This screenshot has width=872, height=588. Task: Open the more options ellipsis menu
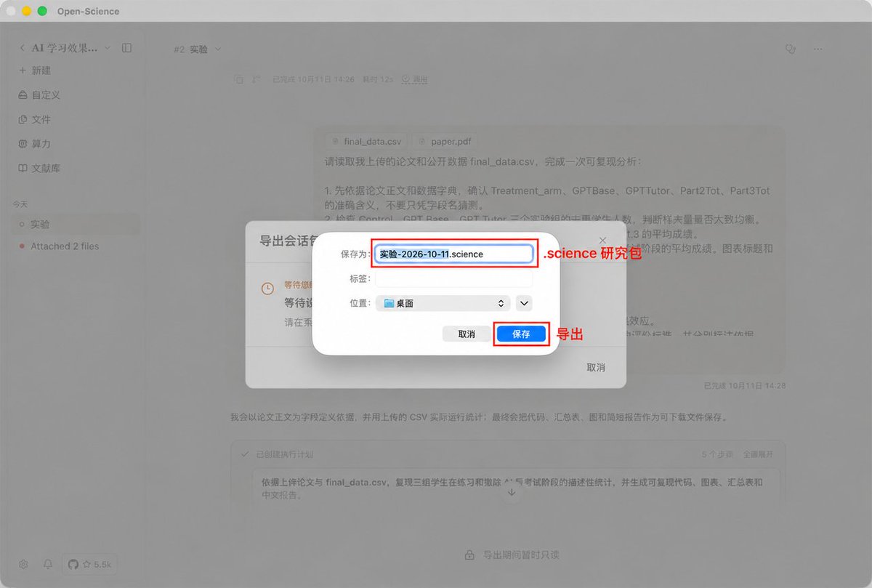click(818, 49)
